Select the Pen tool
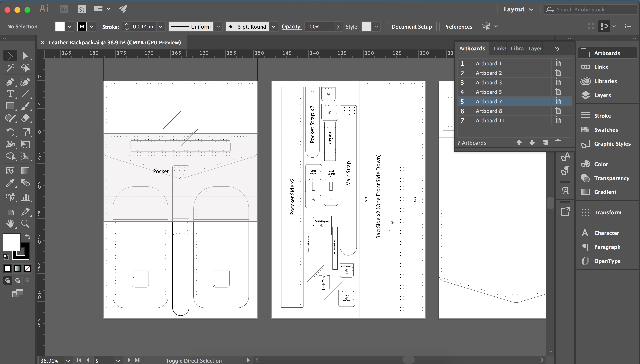The width and height of the screenshot is (640, 364). point(10,82)
